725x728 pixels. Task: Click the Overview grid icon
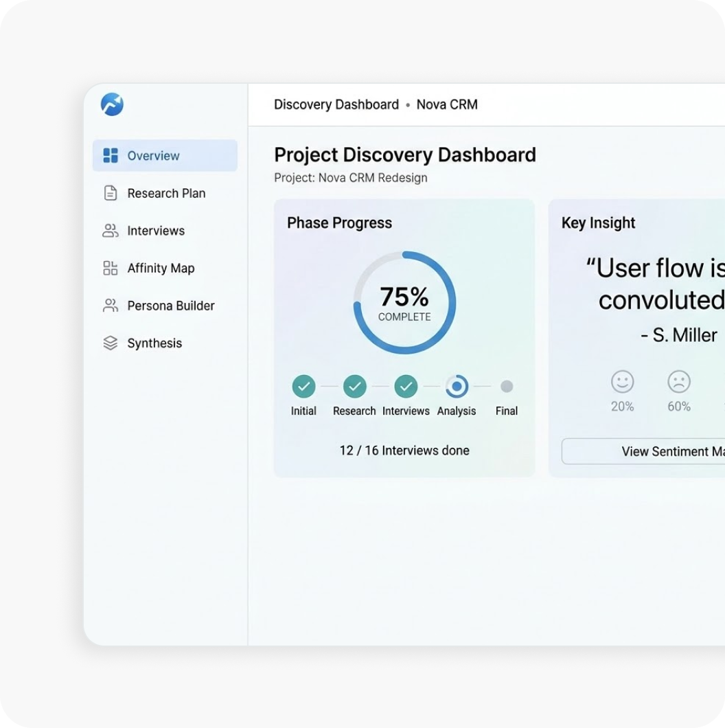click(111, 155)
